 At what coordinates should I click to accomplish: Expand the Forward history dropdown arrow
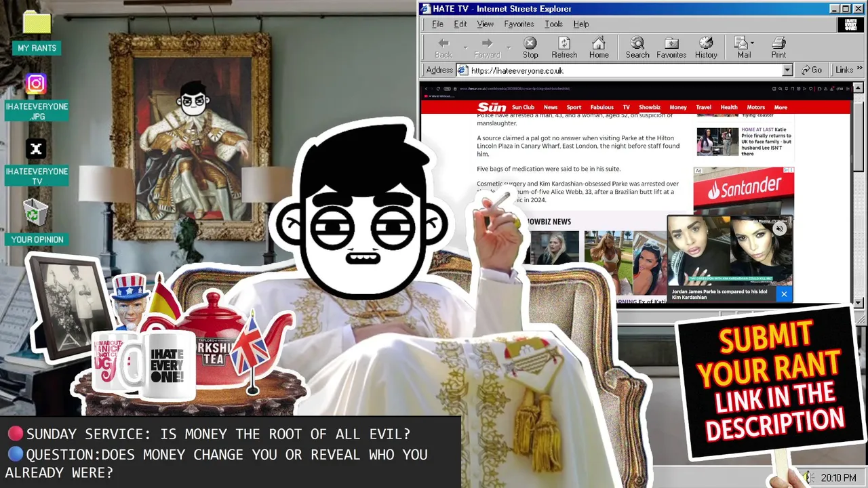(x=509, y=47)
